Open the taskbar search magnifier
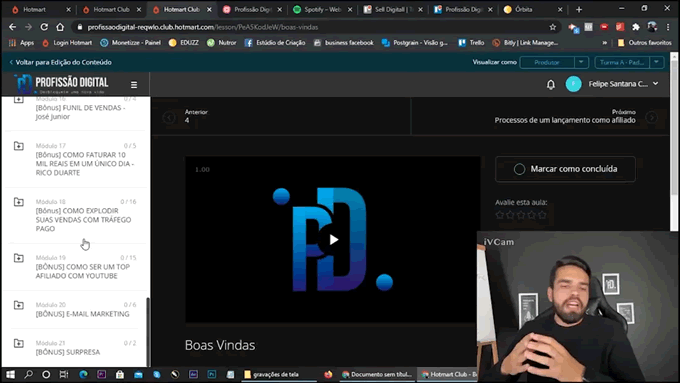 point(29,374)
